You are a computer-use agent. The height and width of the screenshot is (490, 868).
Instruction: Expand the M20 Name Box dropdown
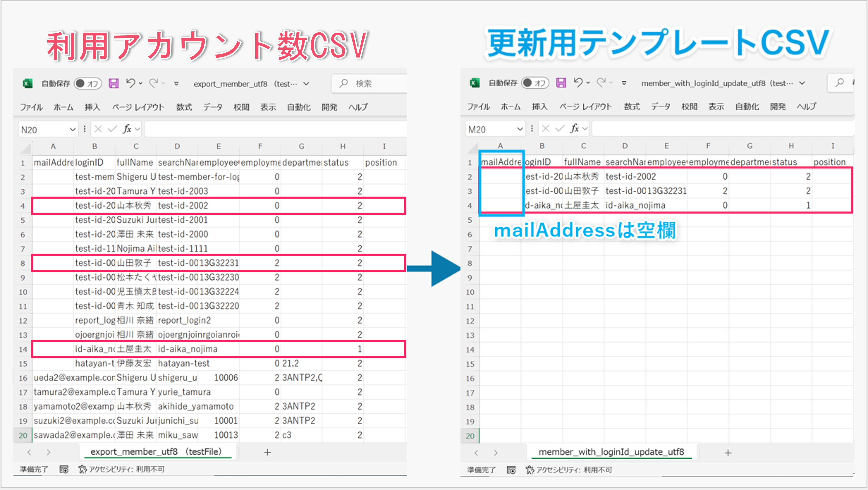(520, 129)
